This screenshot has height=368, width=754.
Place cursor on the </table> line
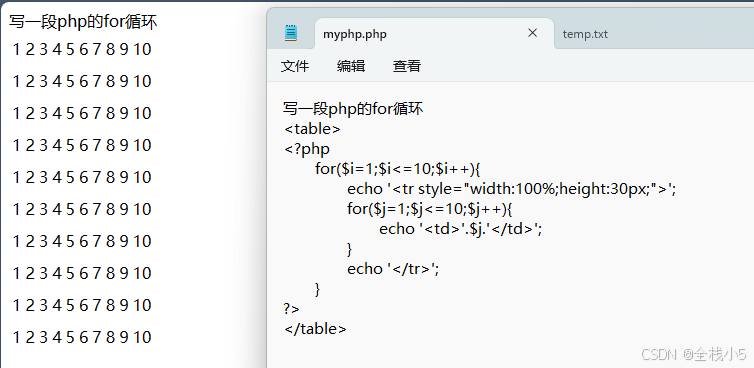coord(315,329)
